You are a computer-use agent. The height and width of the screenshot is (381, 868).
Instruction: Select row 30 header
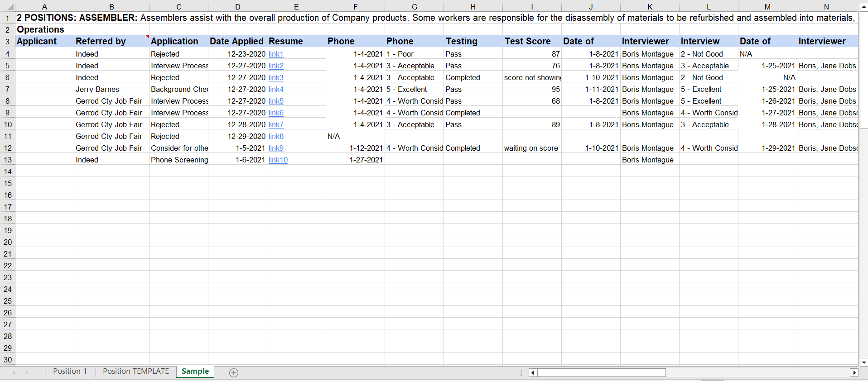(x=7, y=360)
